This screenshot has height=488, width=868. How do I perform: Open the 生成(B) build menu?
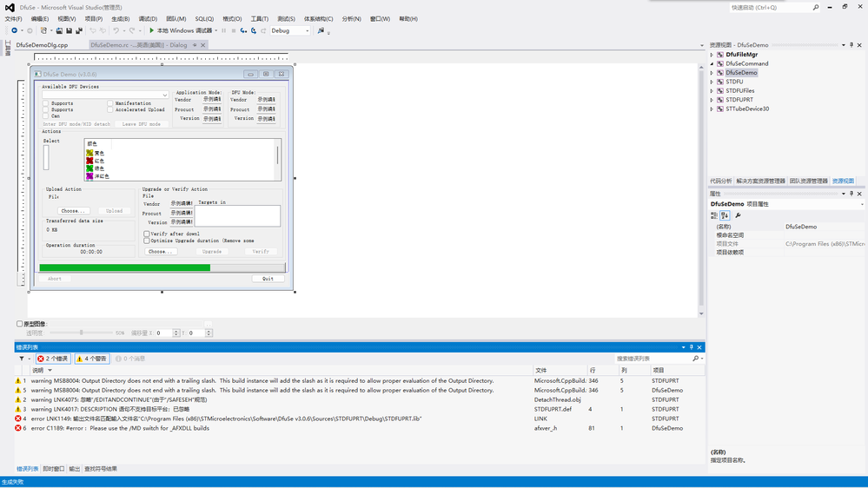pos(120,19)
